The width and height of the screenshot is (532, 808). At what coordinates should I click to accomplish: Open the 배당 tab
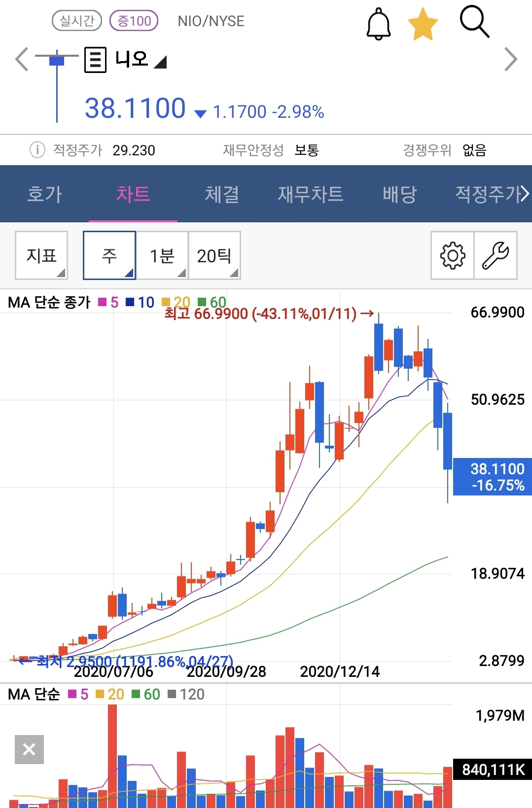[399, 194]
